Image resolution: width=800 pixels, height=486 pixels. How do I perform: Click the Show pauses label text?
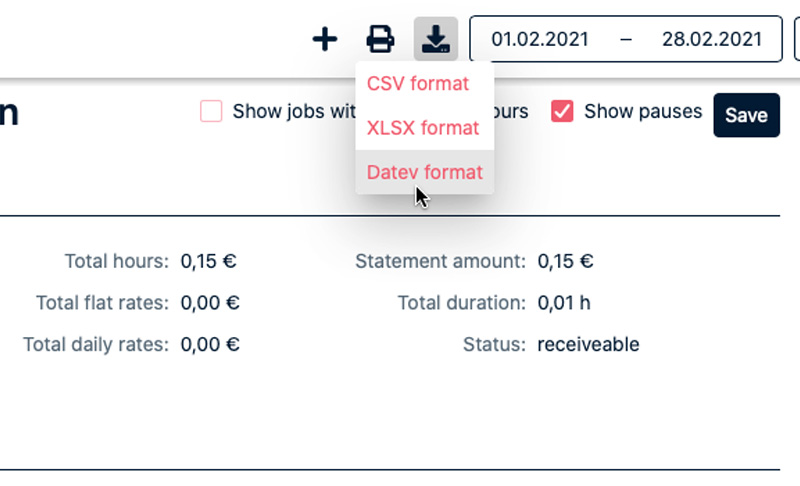(643, 111)
